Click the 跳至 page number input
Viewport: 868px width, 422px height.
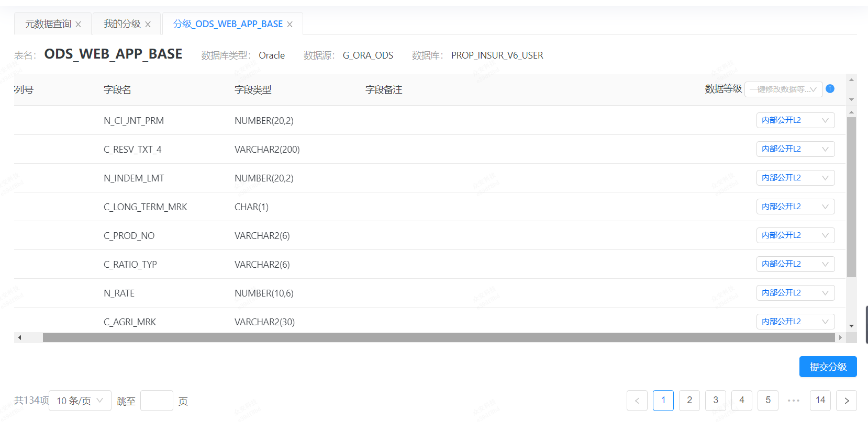157,401
